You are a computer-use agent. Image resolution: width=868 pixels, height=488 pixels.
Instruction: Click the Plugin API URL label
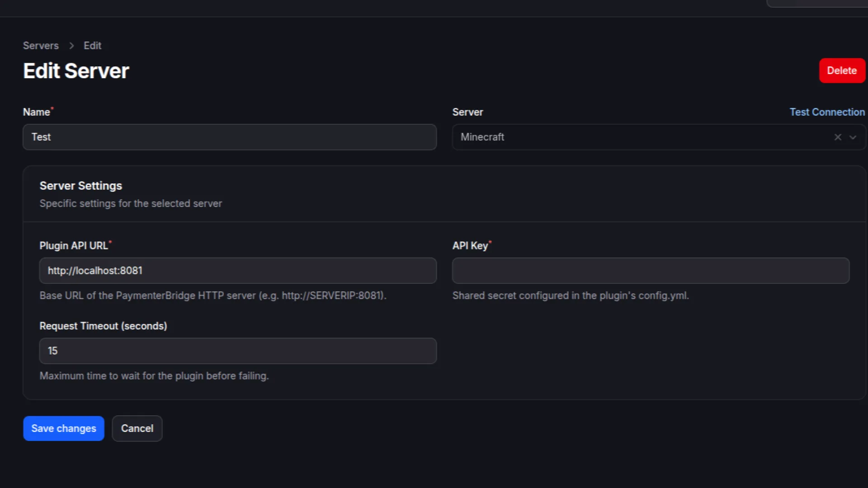74,246
